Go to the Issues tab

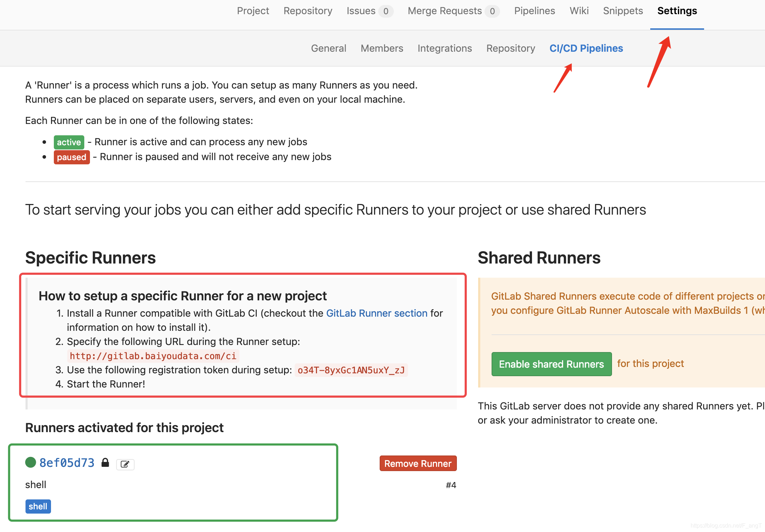tap(370, 11)
